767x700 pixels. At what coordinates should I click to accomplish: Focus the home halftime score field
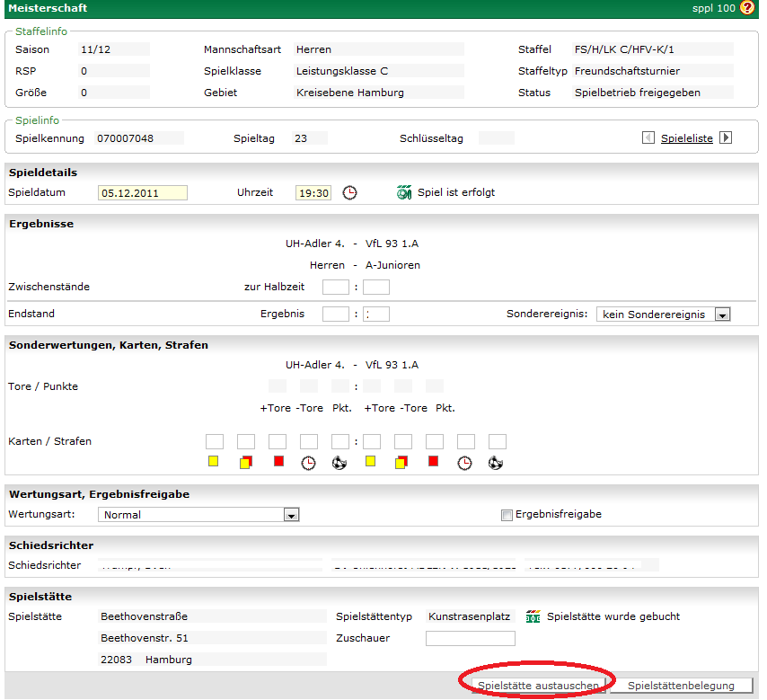click(x=336, y=287)
